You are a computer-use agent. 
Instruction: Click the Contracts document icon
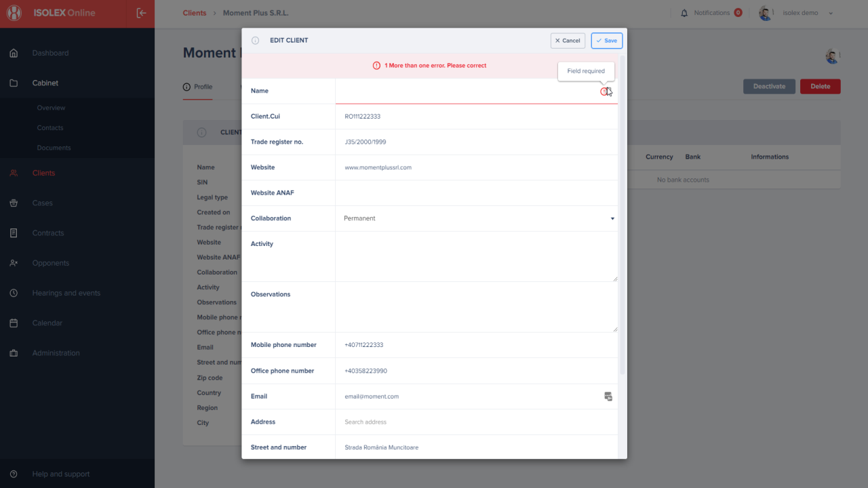14,233
